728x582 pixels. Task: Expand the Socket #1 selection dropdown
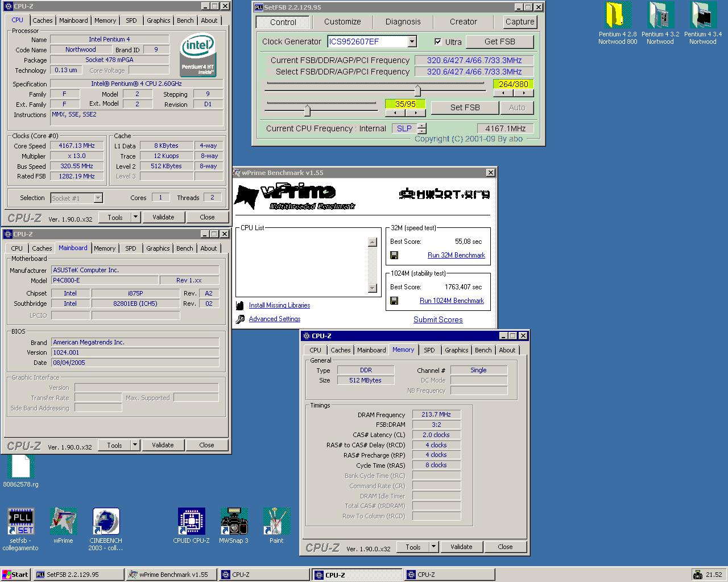coord(98,198)
